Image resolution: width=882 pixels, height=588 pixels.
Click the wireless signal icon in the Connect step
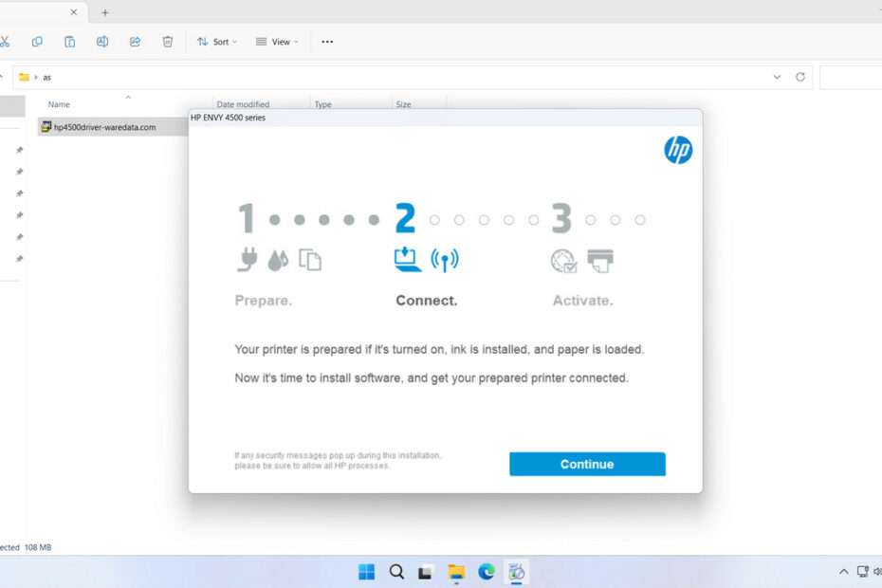click(x=443, y=258)
